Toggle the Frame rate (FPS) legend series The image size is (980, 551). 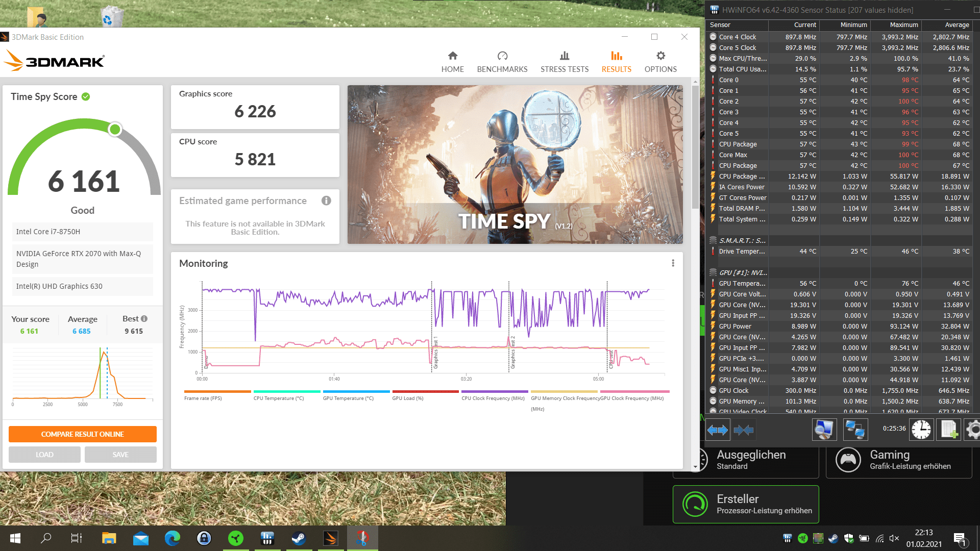coord(217,395)
